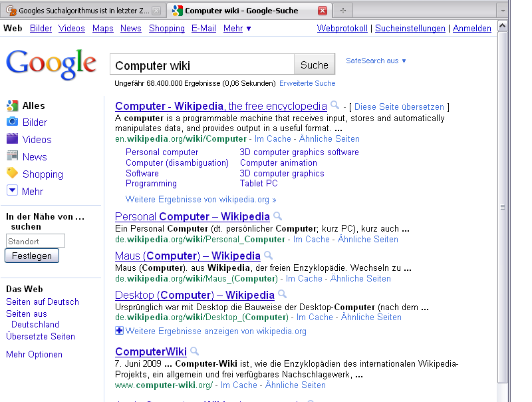
Task: Click the scrollbar up arrow
Action: coord(503,26)
